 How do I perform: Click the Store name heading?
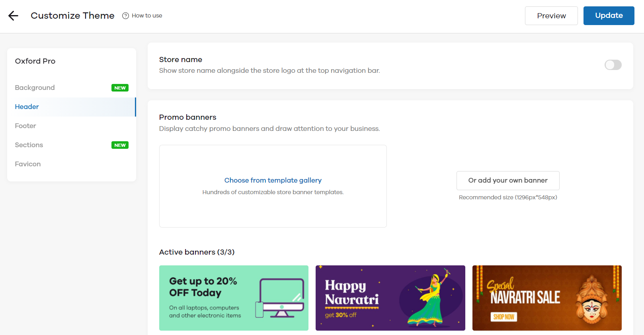click(x=181, y=60)
